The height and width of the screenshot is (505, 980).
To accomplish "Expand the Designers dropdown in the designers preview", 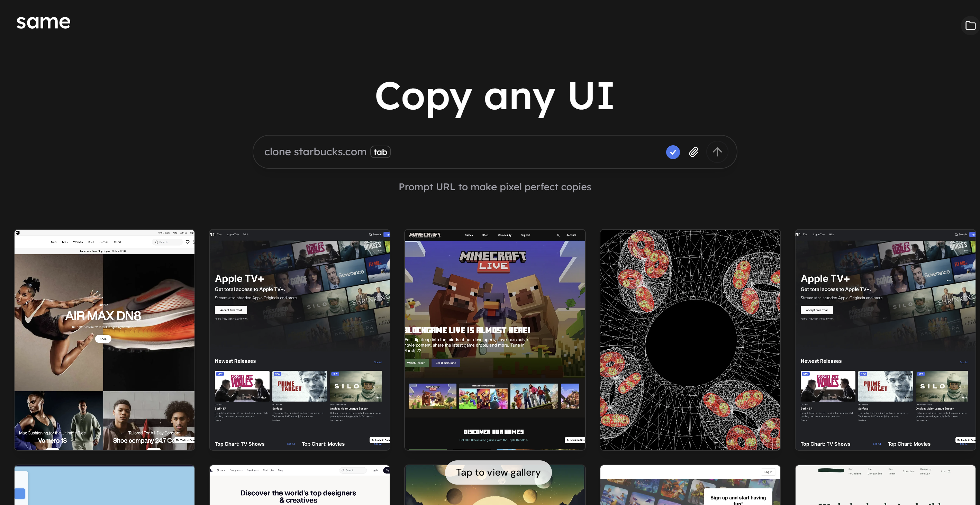I will 236,470.
